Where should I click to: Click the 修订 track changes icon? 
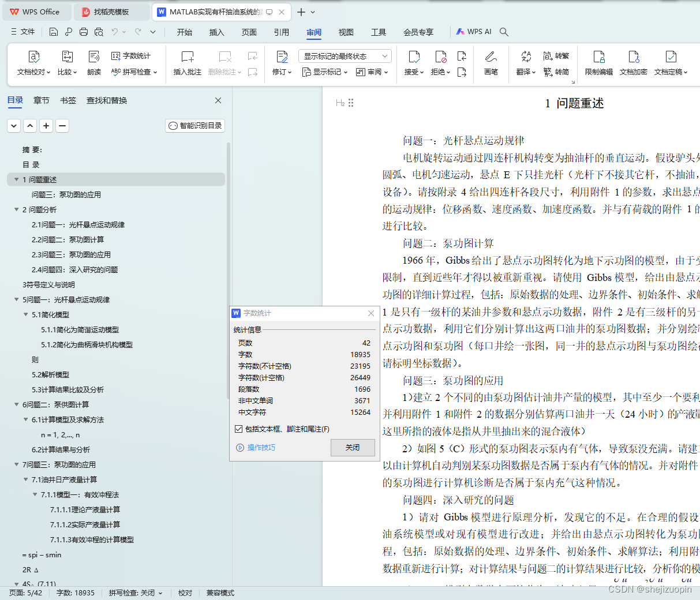[x=282, y=57]
